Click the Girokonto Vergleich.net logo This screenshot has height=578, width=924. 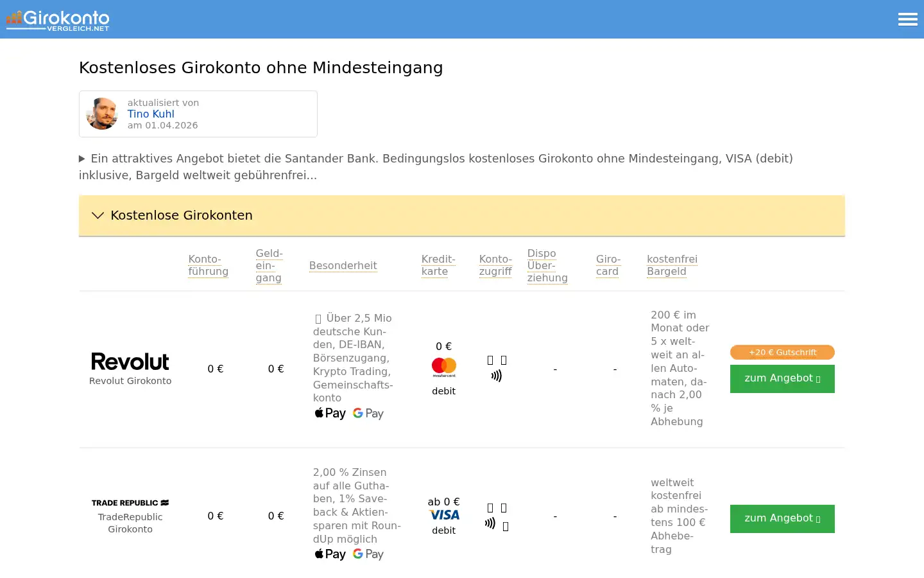(58, 21)
